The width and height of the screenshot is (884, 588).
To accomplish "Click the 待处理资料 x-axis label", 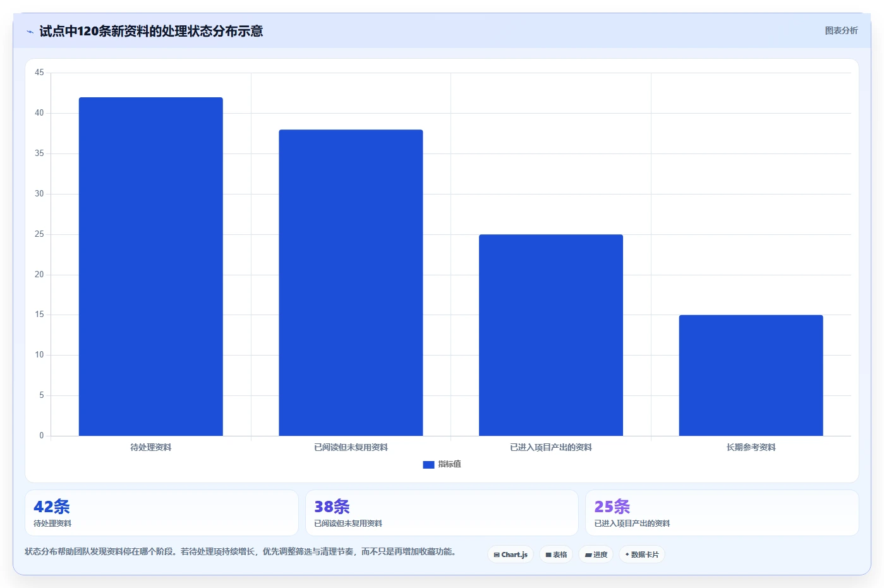I will tap(150, 447).
